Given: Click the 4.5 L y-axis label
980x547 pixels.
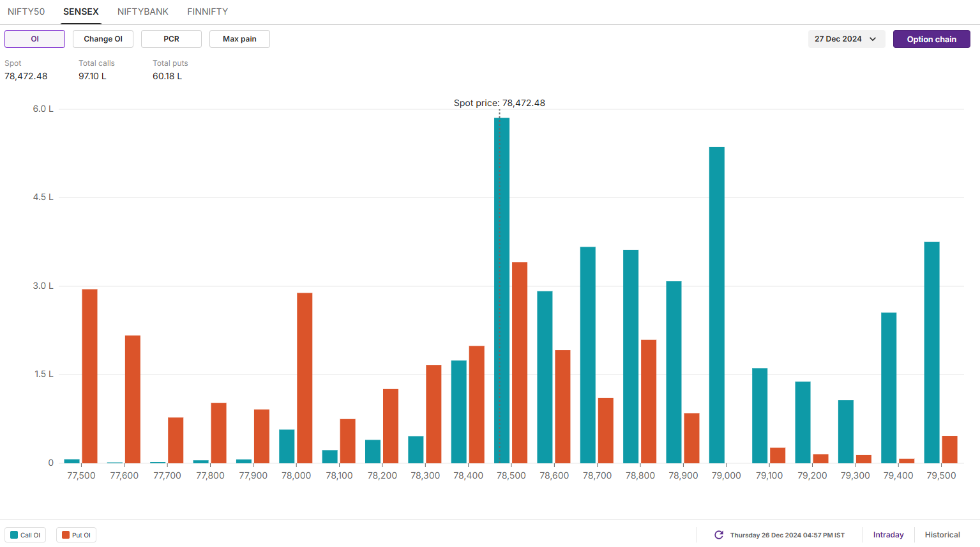Looking at the screenshot, I should pos(43,197).
